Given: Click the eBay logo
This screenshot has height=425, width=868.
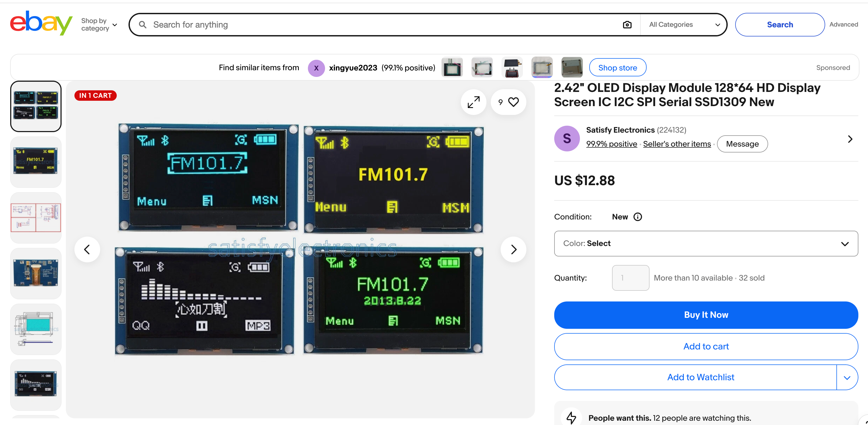Looking at the screenshot, I should pos(41,23).
